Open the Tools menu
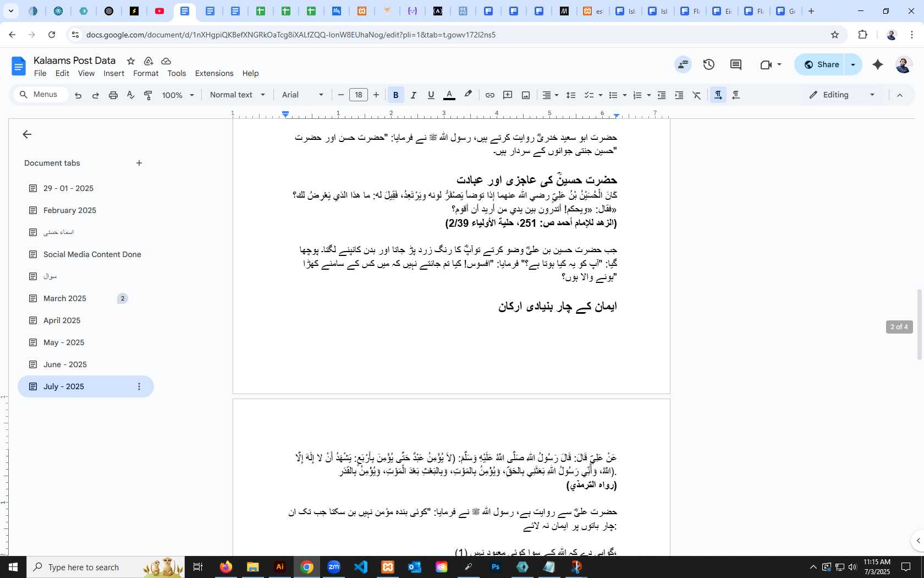This screenshot has height=578, width=924. pos(177,73)
